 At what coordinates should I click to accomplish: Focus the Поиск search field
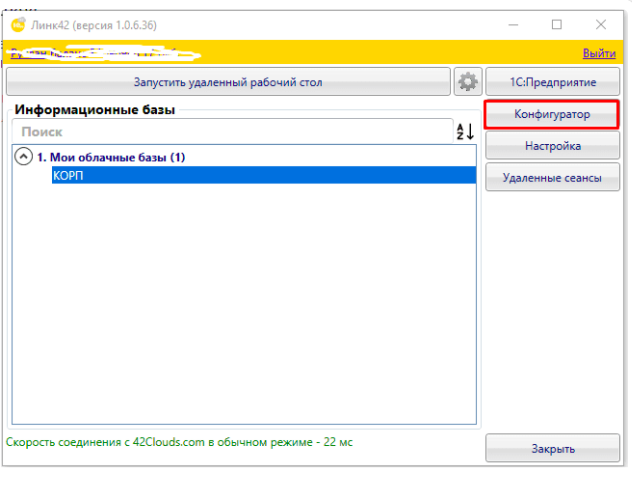tap(233, 132)
